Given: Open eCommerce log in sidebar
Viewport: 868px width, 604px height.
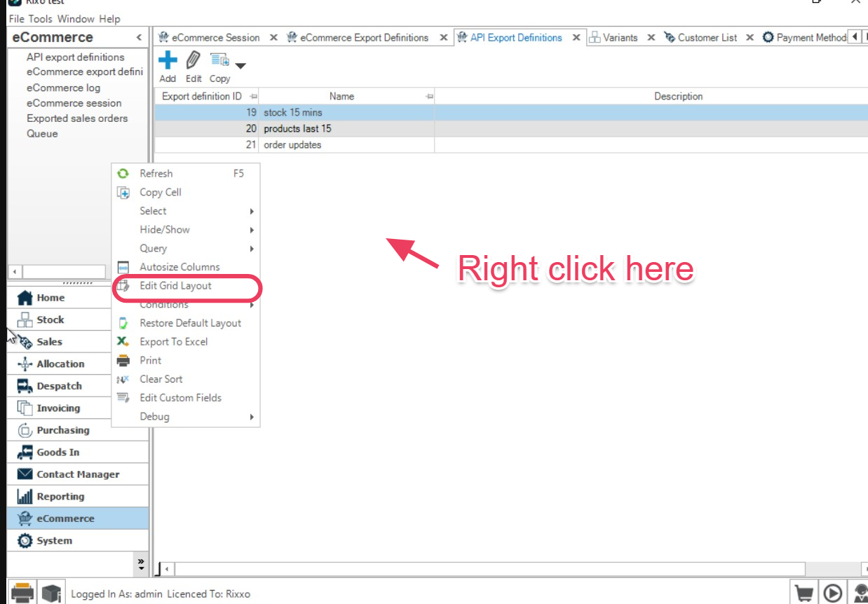Looking at the screenshot, I should 64,88.
